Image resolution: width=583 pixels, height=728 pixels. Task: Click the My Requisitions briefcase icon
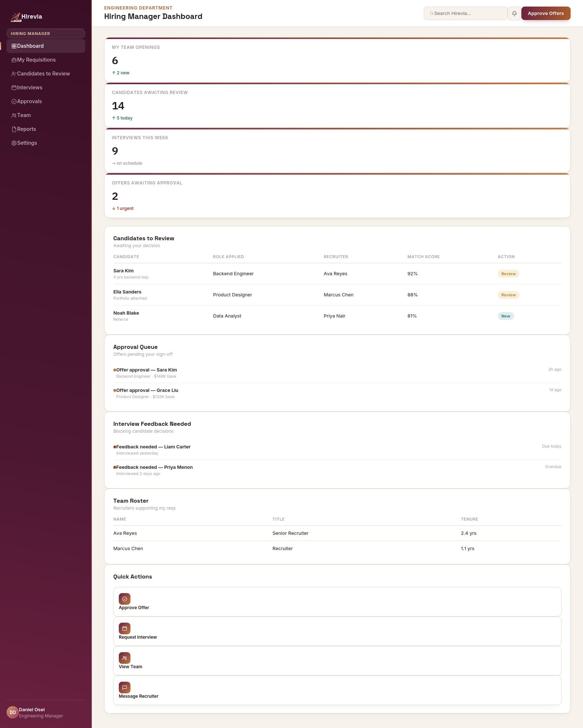click(x=14, y=60)
